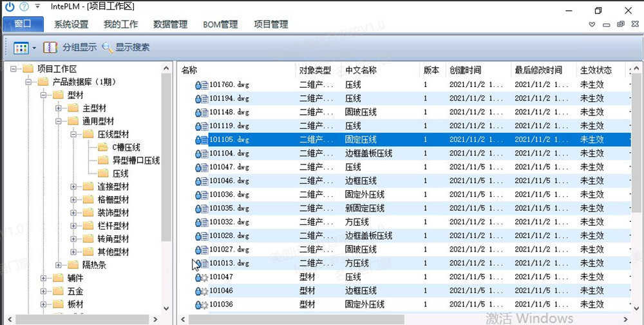
Task: Select the 101013.dwg file name
Action: click(229, 263)
